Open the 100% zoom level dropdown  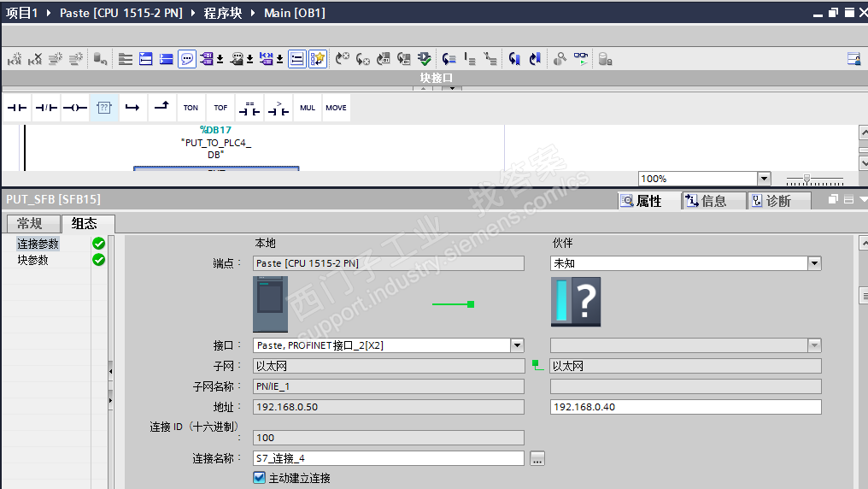[x=764, y=179]
